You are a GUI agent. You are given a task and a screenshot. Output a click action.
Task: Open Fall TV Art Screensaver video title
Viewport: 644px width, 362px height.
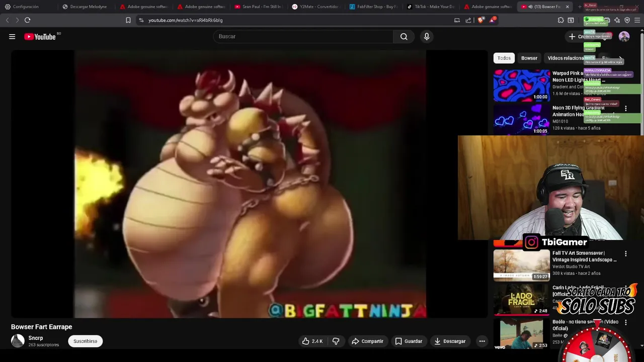click(x=585, y=256)
